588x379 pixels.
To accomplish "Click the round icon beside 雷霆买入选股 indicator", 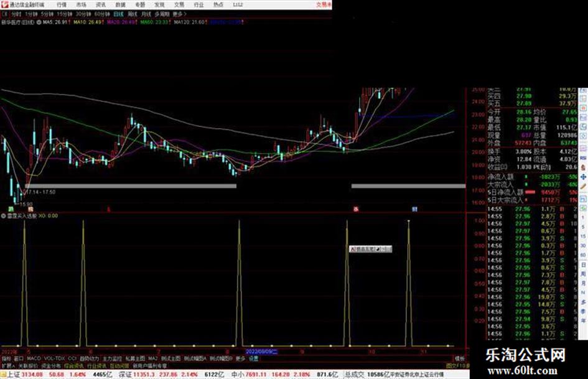I will [x=3, y=216].
